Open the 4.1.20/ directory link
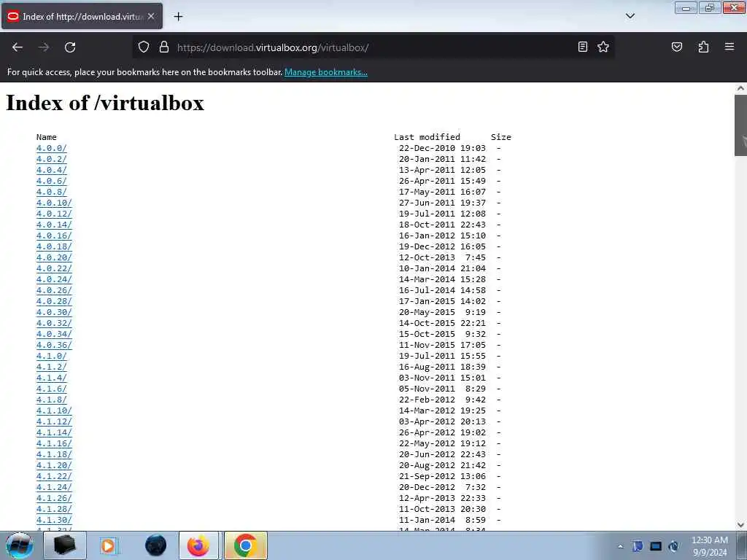Viewport: 747px width, 560px height. [54, 466]
